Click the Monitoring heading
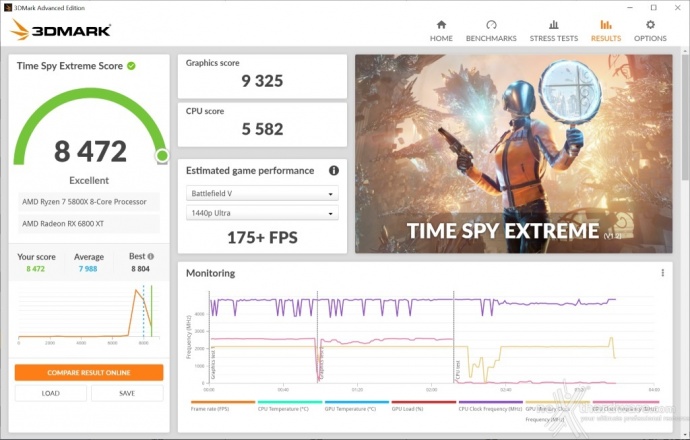This screenshot has width=690, height=440. click(x=210, y=273)
